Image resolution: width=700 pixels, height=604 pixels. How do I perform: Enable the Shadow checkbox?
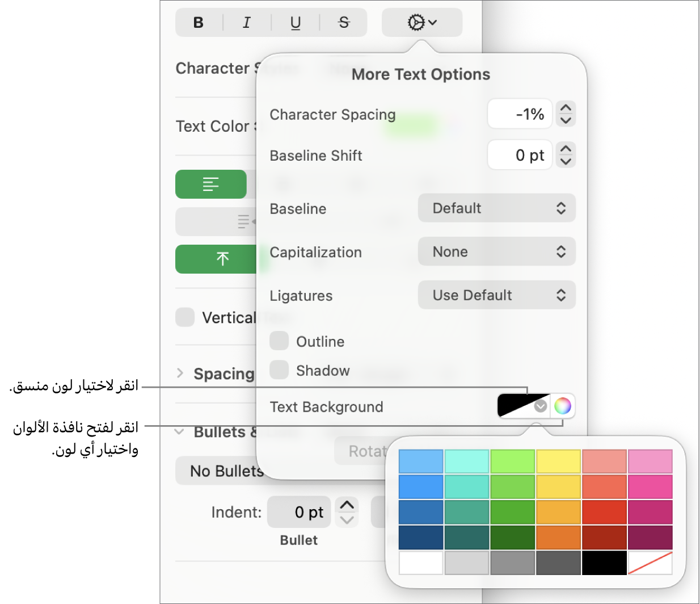click(x=279, y=370)
